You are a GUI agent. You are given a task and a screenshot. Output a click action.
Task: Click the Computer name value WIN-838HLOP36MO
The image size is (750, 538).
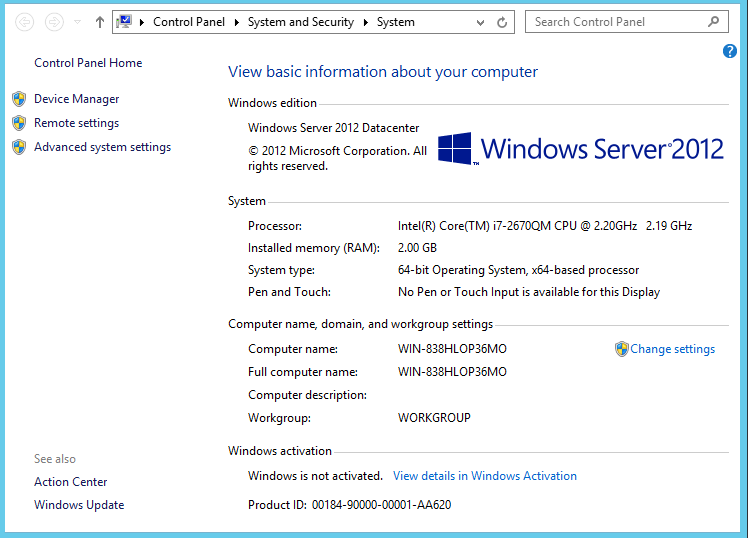[x=452, y=349]
